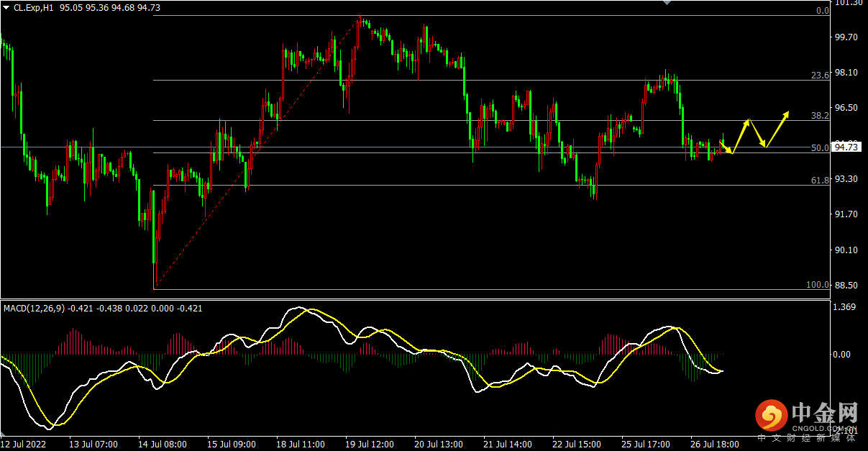Image resolution: width=868 pixels, height=451 pixels.
Task: Click the 91.70 price scale value
Action: (846, 214)
